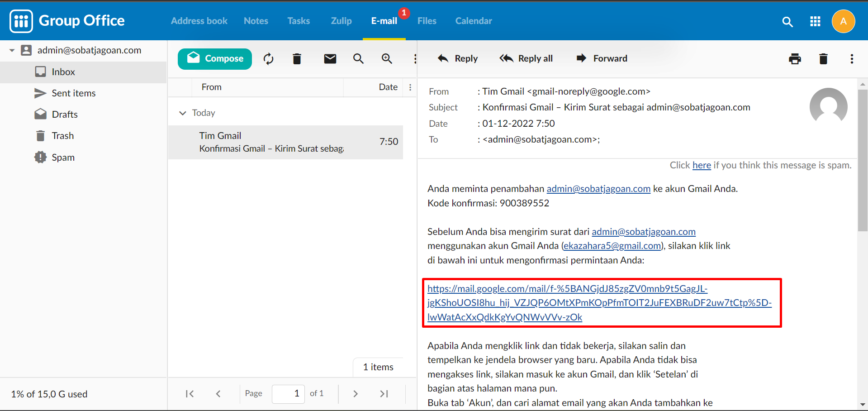Open message view more options
Viewport: 868px width, 411px height.
coord(852,59)
